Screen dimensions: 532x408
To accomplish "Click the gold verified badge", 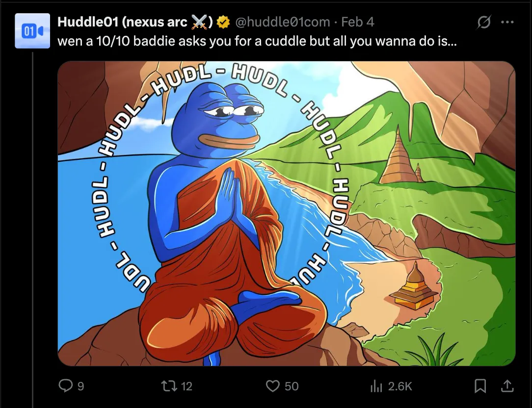I will coord(223,23).
